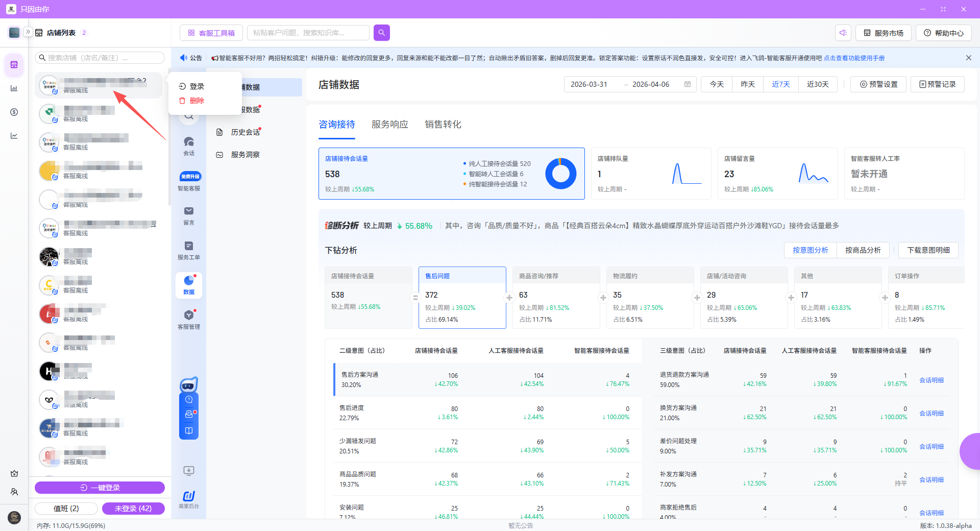Filter stores by 未登录 (42)
980x531 pixels.
coord(133,509)
